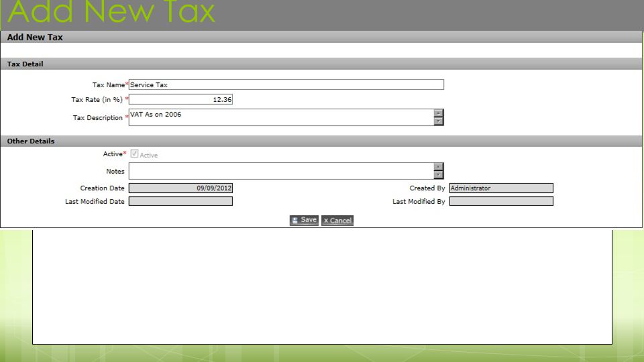The height and width of the screenshot is (362, 644).
Task: Click the Notes label
Action: (115, 171)
